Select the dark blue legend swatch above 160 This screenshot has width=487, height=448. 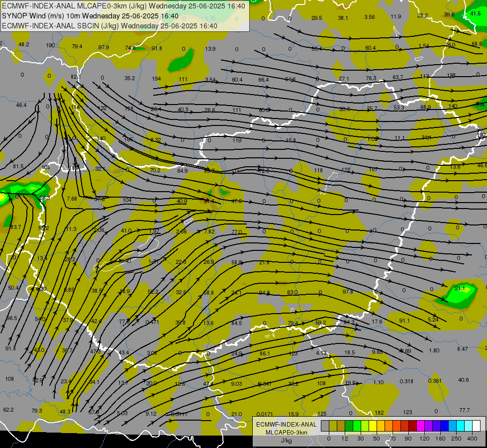coord(444,426)
